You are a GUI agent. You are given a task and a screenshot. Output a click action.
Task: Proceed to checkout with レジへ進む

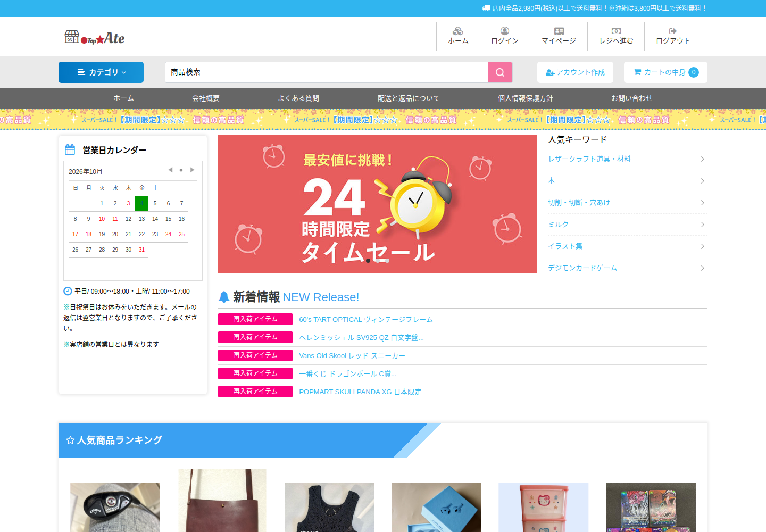coord(616,36)
